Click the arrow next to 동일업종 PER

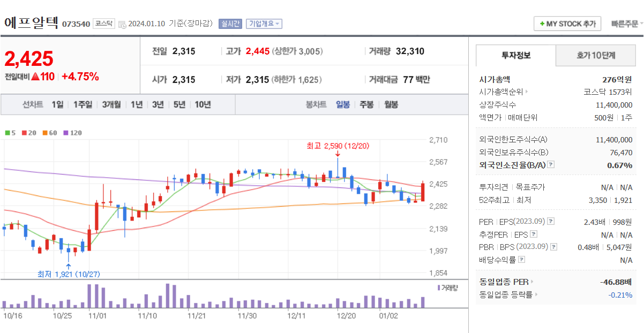pos(532,282)
